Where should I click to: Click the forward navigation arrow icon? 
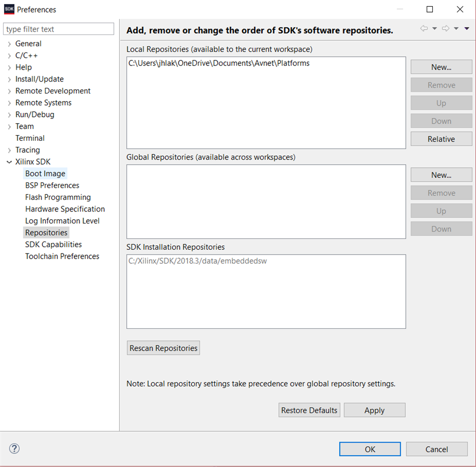click(446, 29)
